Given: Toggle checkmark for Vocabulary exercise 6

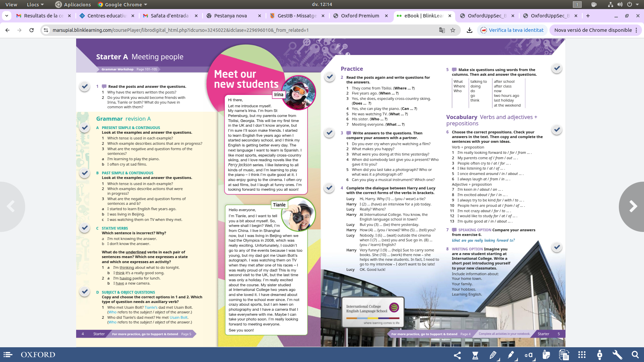Looking at the screenshot, I should pos(557,130).
